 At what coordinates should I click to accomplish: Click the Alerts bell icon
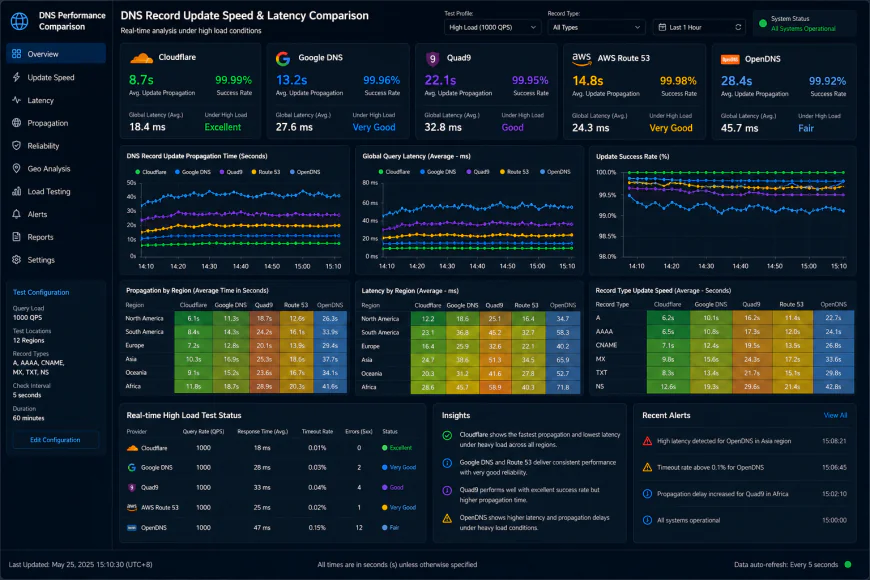click(x=17, y=214)
